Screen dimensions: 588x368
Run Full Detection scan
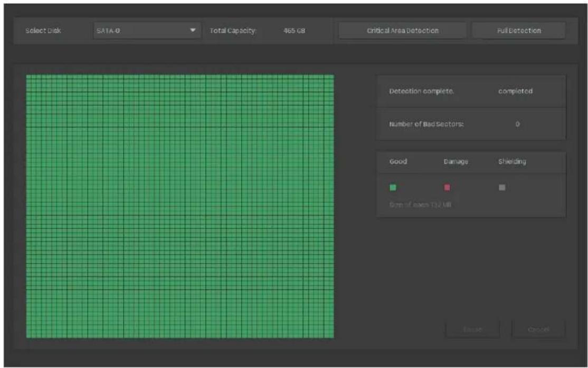point(519,31)
